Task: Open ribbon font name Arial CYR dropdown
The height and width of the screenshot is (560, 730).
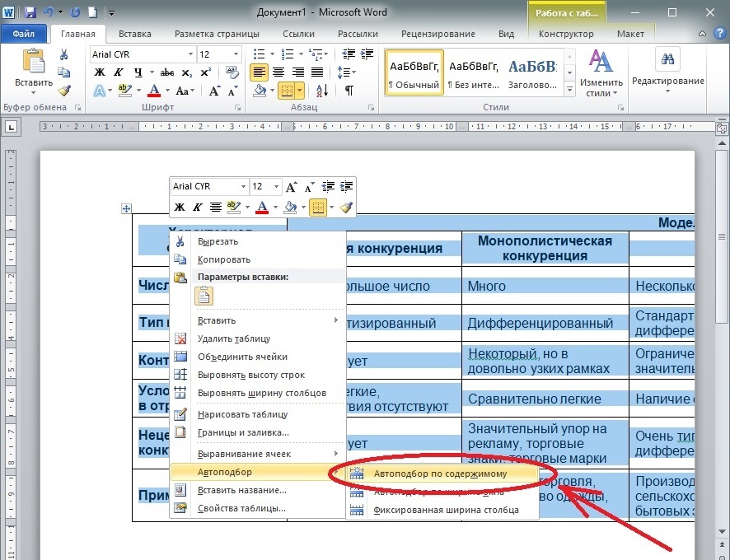Action: [190, 54]
